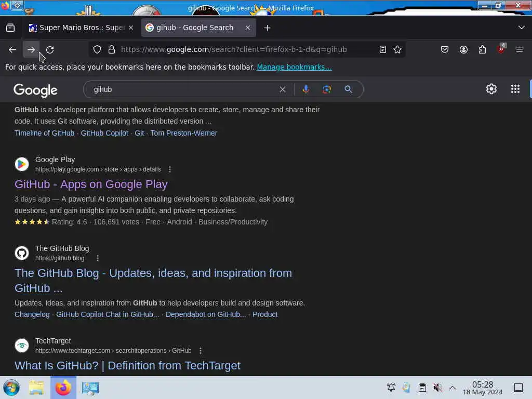Toggle muted volume tray icon
This screenshot has height=399, width=532.
pyautogui.click(x=437, y=388)
